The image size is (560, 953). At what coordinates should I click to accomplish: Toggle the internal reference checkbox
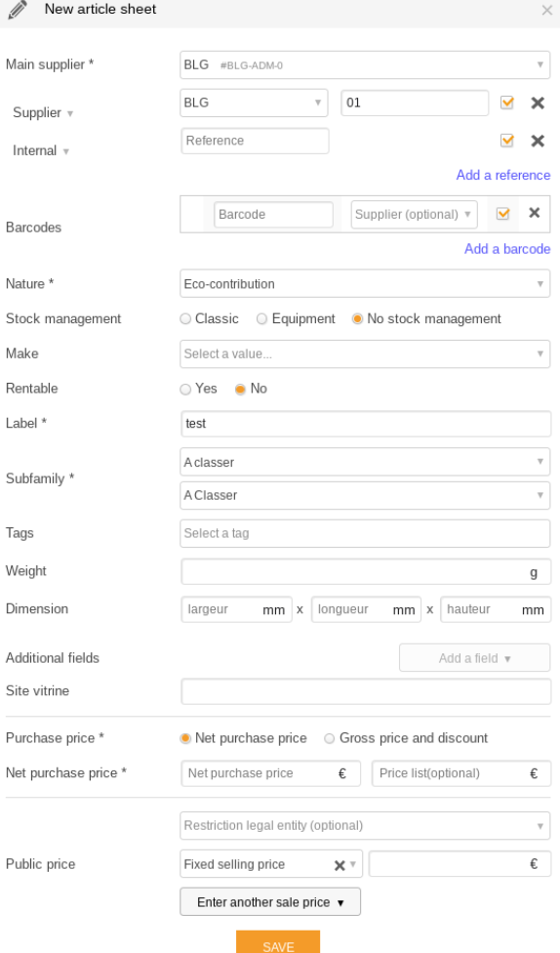(507, 141)
